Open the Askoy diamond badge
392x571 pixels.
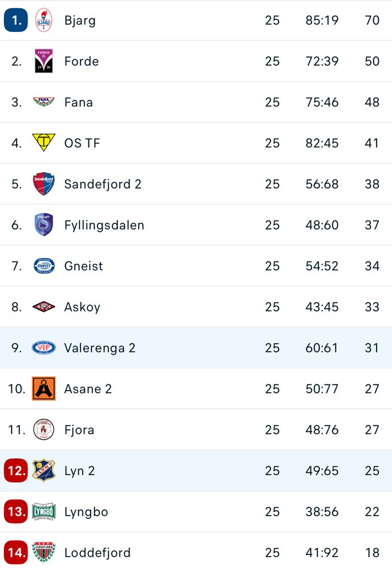44,307
